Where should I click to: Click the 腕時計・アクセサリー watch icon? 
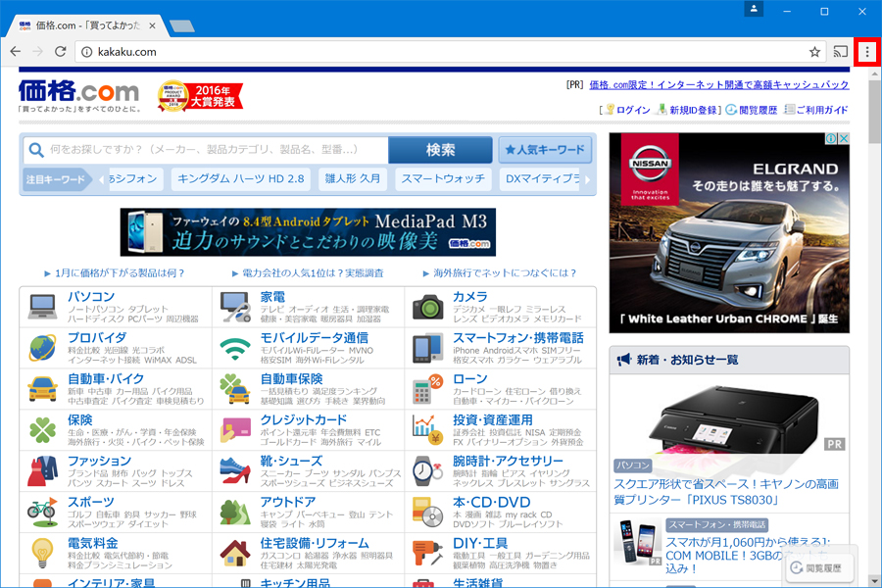point(428,471)
